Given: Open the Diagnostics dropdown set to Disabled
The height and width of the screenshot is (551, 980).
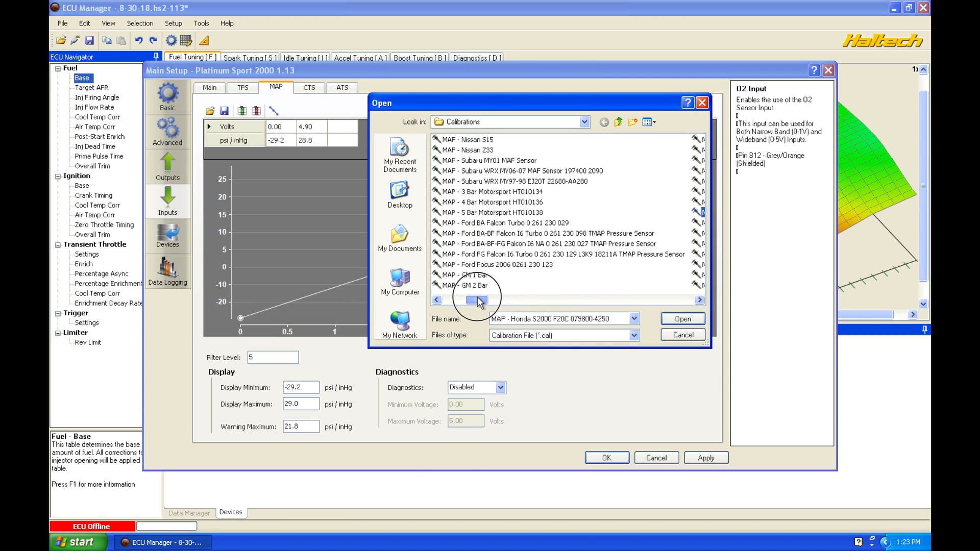Looking at the screenshot, I should tap(500, 387).
